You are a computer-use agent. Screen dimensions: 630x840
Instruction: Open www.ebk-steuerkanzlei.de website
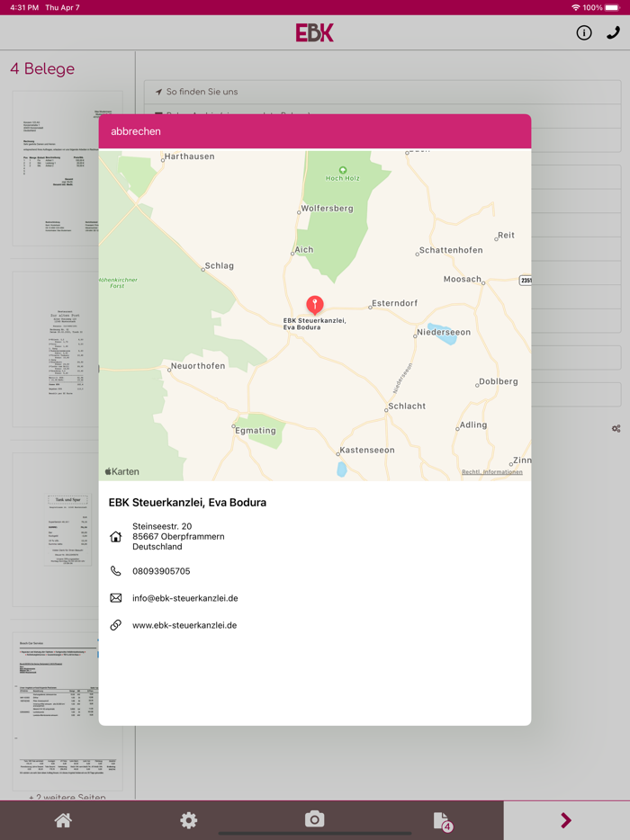coord(184,625)
